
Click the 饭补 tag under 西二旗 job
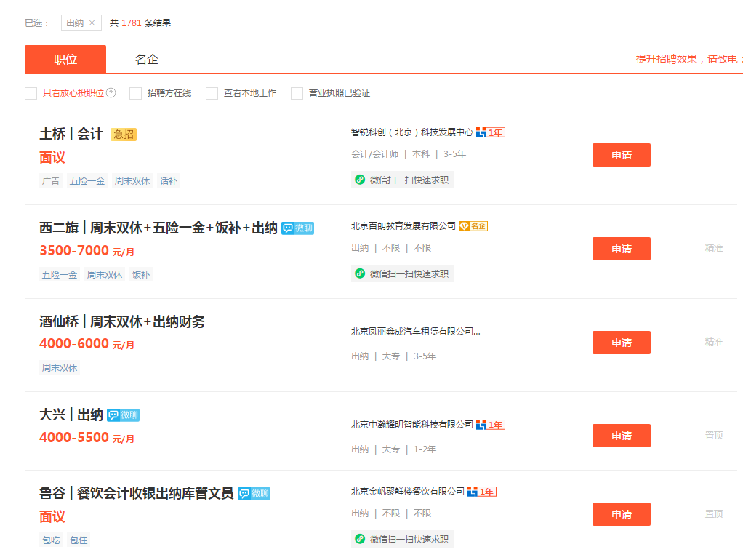coord(141,275)
